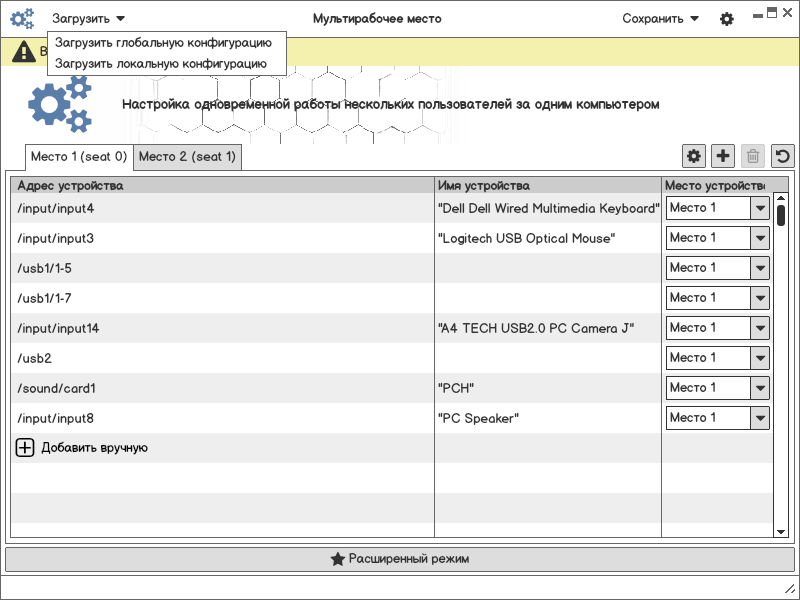The height and width of the screenshot is (600, 800).
Task: Select /input/input8 address cell
Action: (x=222, y=418)
